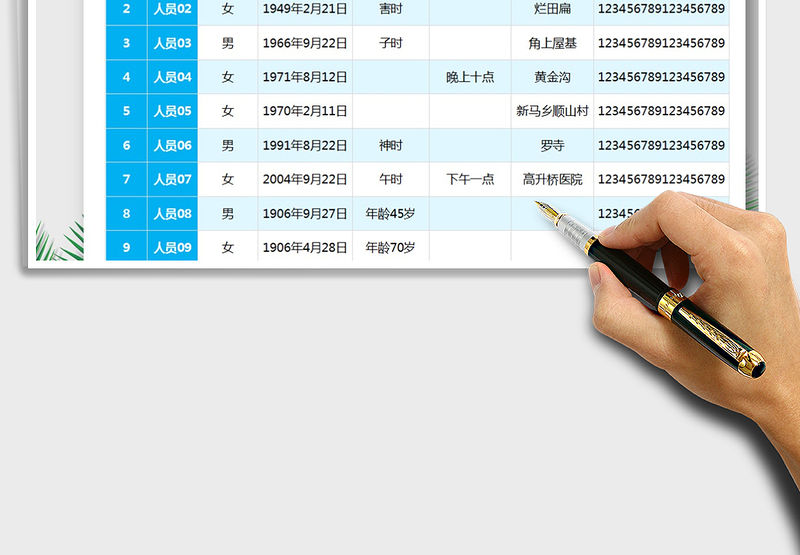
Task: Click row number 3 in the index column
Action: [x=126, y=43]
